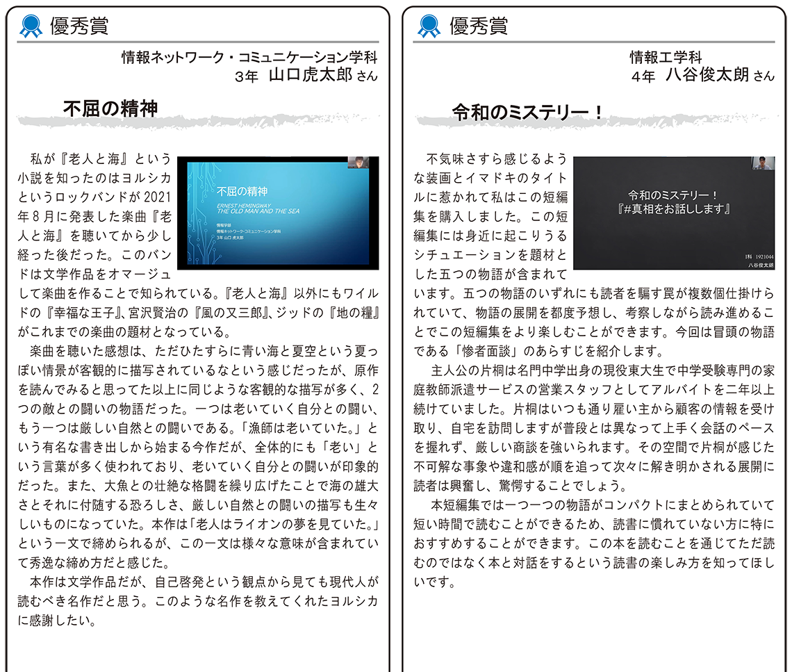Open the 令和のミステリー presentation slide thumbnail
This screenshot has width=792, height=672.
[674, 213]
